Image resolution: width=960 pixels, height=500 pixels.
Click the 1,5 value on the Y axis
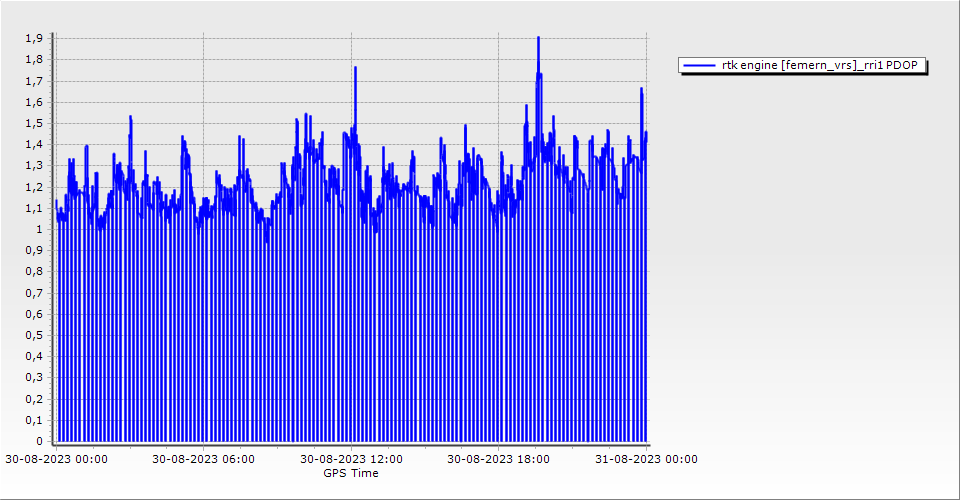[34, 123]
